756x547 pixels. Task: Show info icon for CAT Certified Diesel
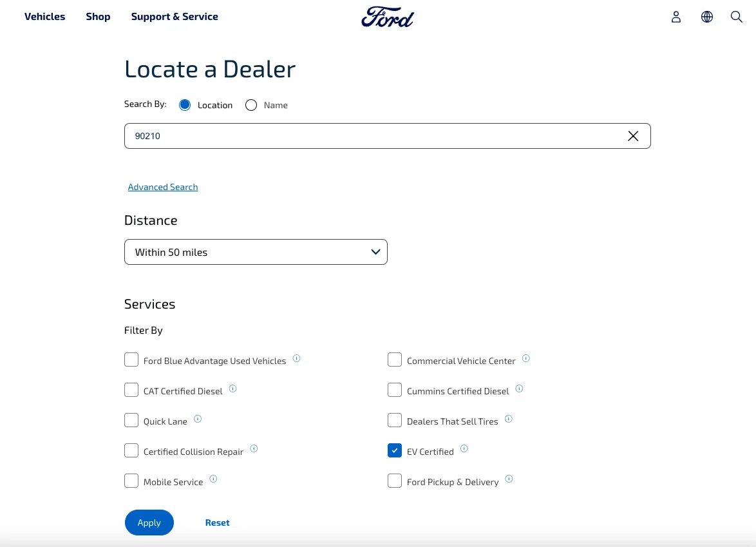pyautogui.click(x=233, y=389)
